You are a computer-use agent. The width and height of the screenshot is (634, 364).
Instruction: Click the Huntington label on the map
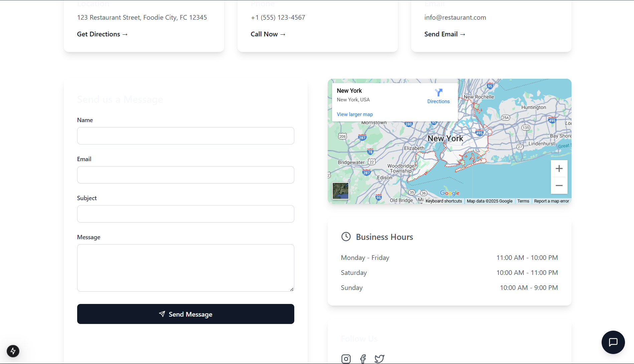pos(533,107)
